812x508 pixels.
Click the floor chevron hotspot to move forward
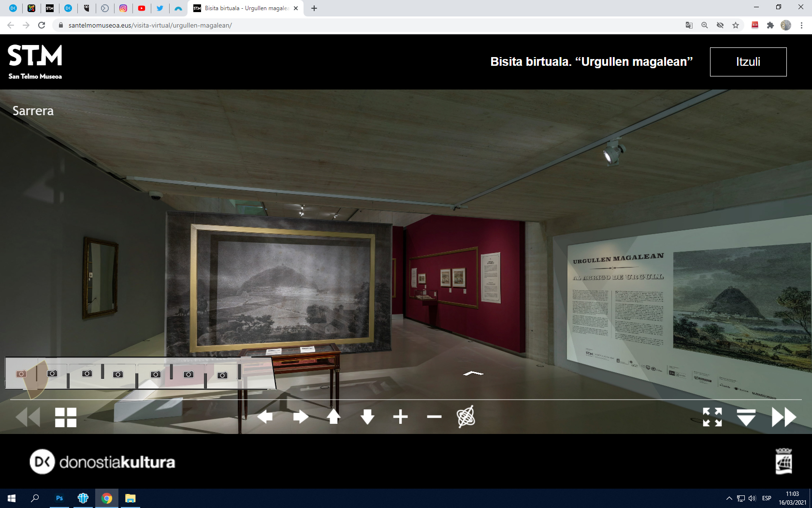point(473,373)
